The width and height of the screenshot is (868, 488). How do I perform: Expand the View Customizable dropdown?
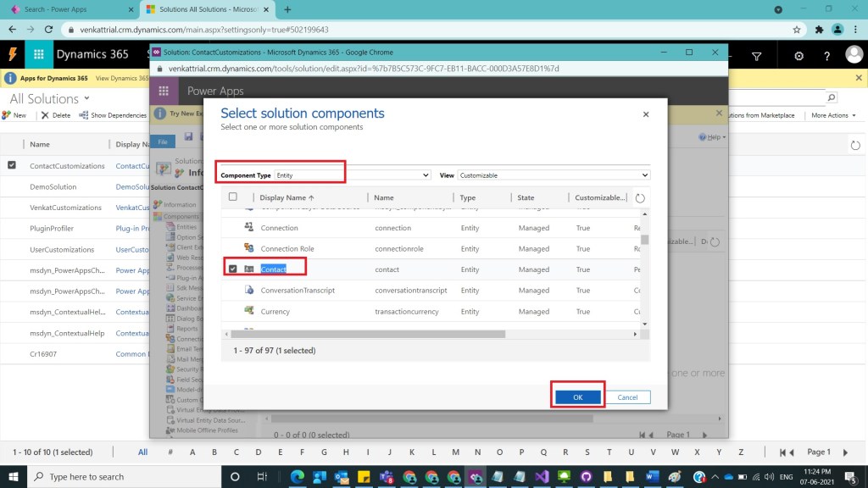[554, 175]
